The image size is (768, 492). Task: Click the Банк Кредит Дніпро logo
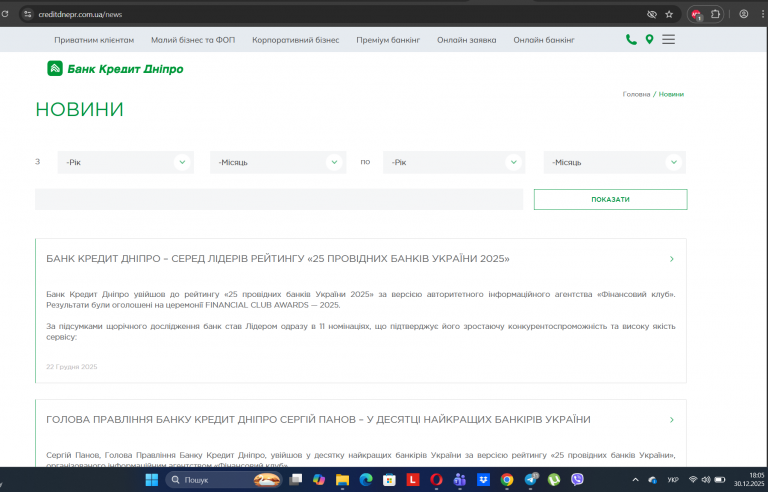point(115,69)
